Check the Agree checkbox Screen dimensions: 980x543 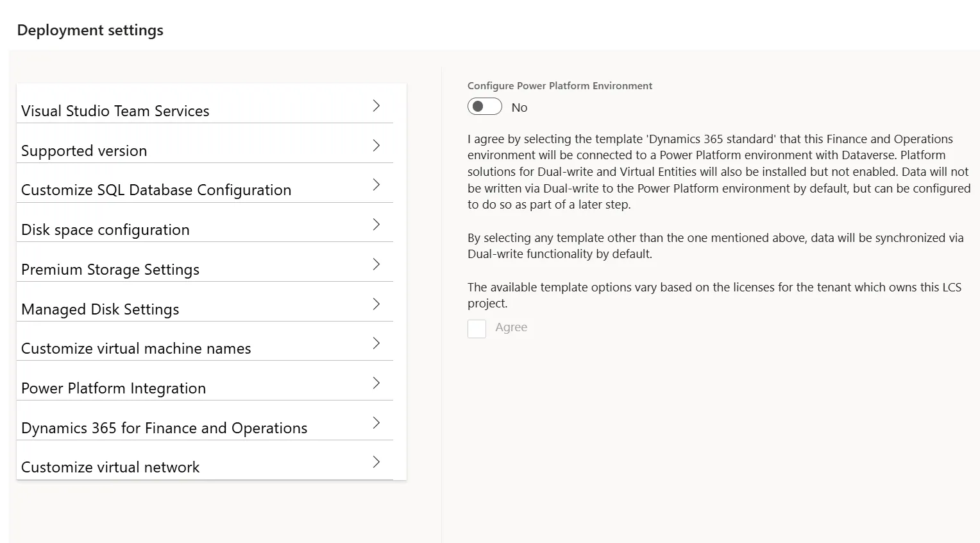pyautogui.click(x=477, y=329)
